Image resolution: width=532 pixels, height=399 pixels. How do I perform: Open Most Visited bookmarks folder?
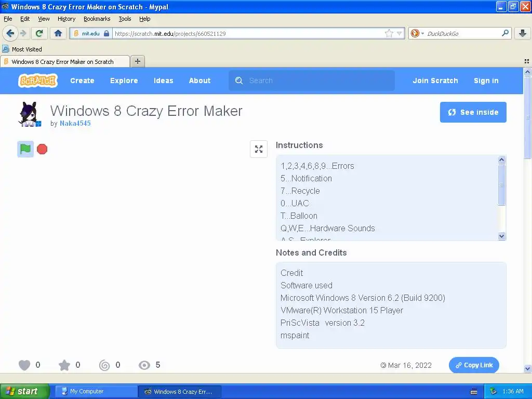[22, 49]
